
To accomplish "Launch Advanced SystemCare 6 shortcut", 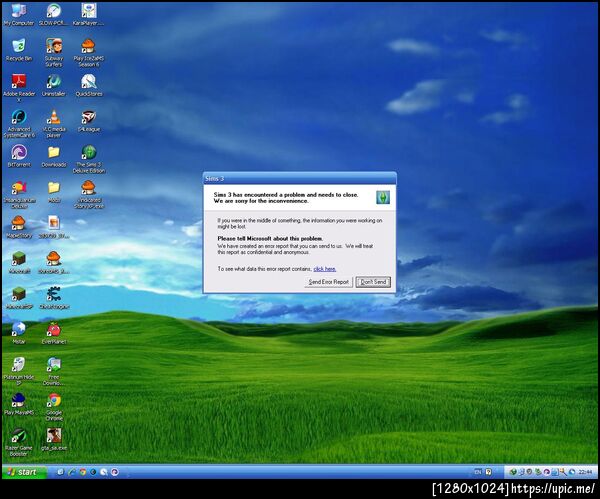I will 18,124.
